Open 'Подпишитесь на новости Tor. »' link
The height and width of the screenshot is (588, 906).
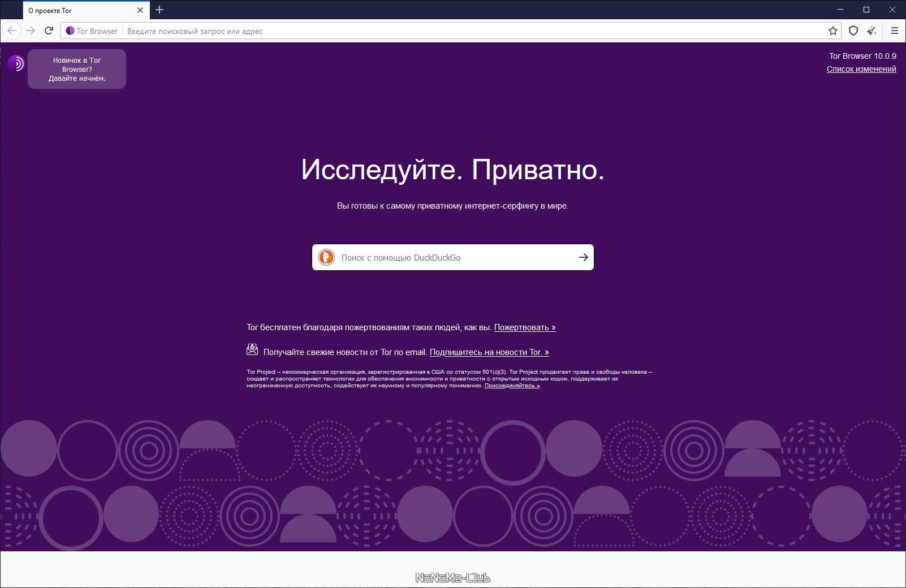pyautogui.click(x=489, y=352)
